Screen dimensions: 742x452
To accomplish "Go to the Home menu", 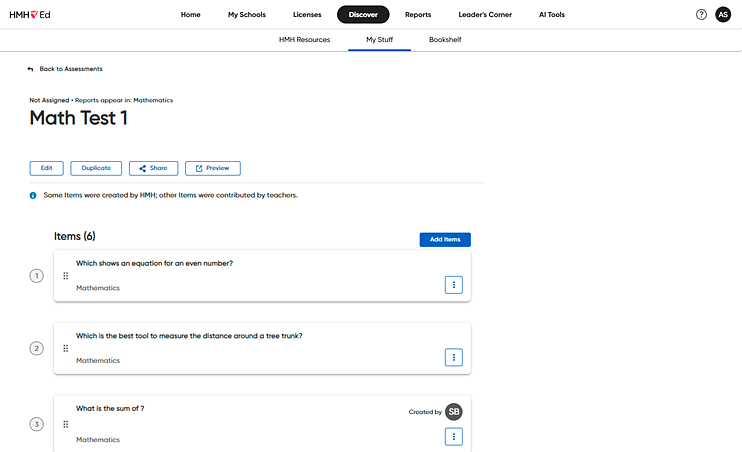I will pos(191,15).
